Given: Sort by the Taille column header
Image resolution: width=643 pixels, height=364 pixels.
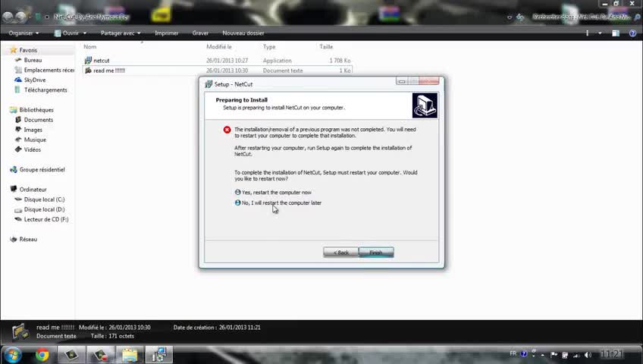Looking at the screenshot, I should [326, 47].
